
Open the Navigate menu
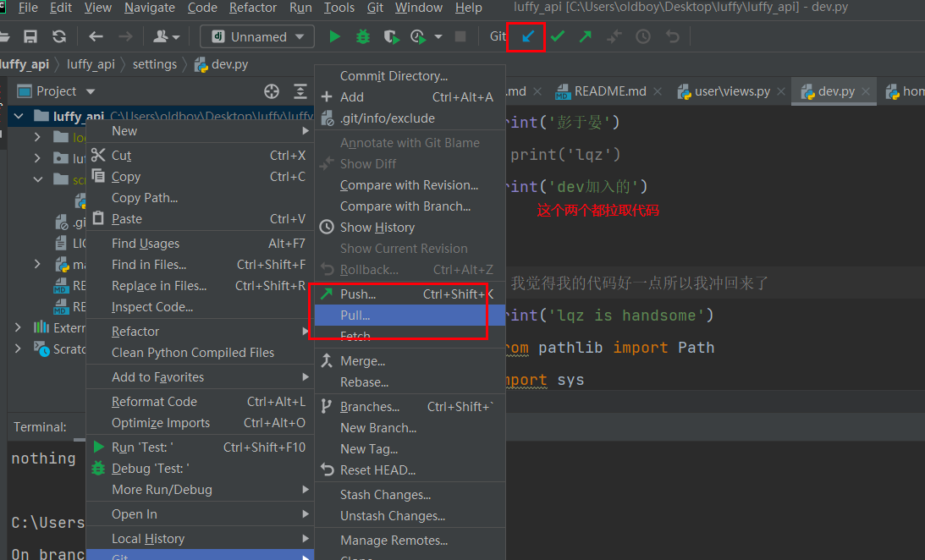[150, 8]
